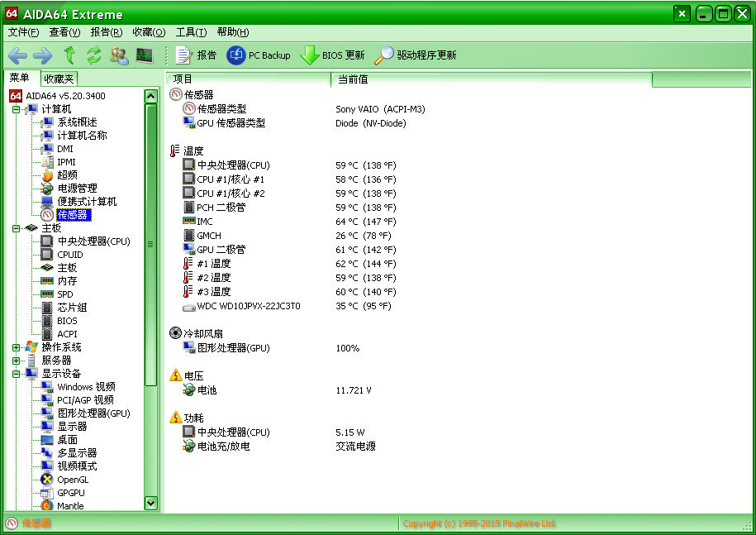Open the 报告(R) menu
Viewport: 756px width, 535px height.
tap(107, 32)
